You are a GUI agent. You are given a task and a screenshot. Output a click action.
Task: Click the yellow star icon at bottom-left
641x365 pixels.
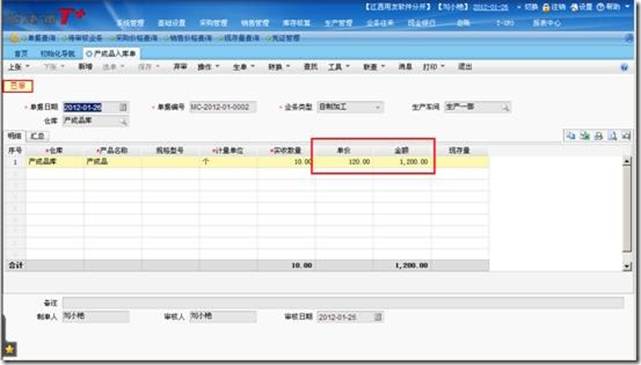click(x=9, y=349)
